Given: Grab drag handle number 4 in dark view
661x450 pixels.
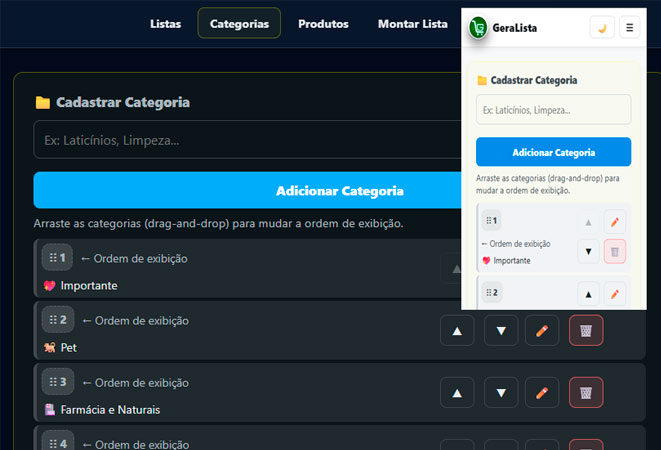Looking at the screenshot, I should tap(58, 441).
